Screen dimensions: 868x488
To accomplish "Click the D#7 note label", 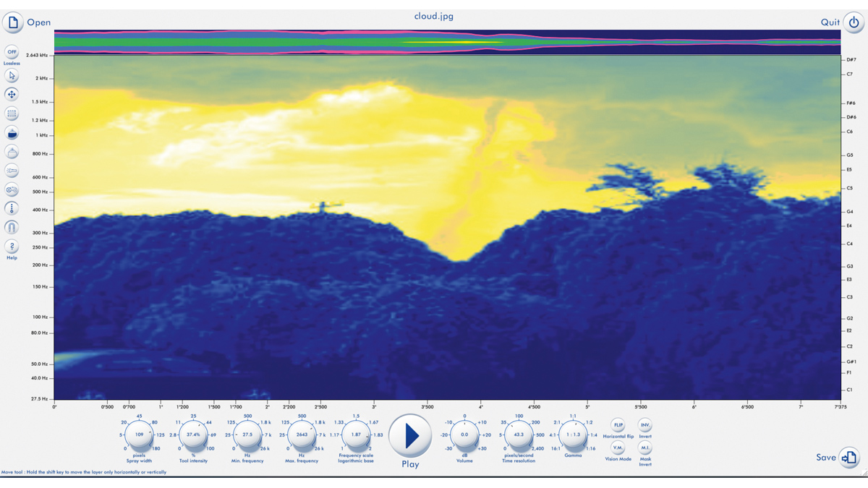I will (x=851, y=59).
